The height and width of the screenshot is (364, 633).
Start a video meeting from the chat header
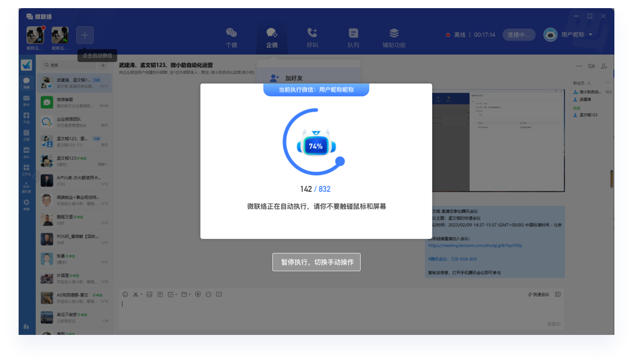[592, 66]
